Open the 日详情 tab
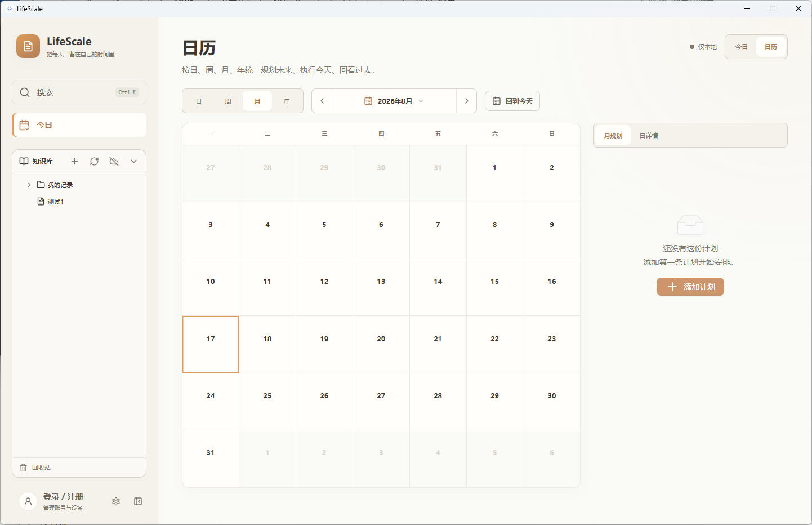Viewport: 812px width, 525px height. click(649, 136)
